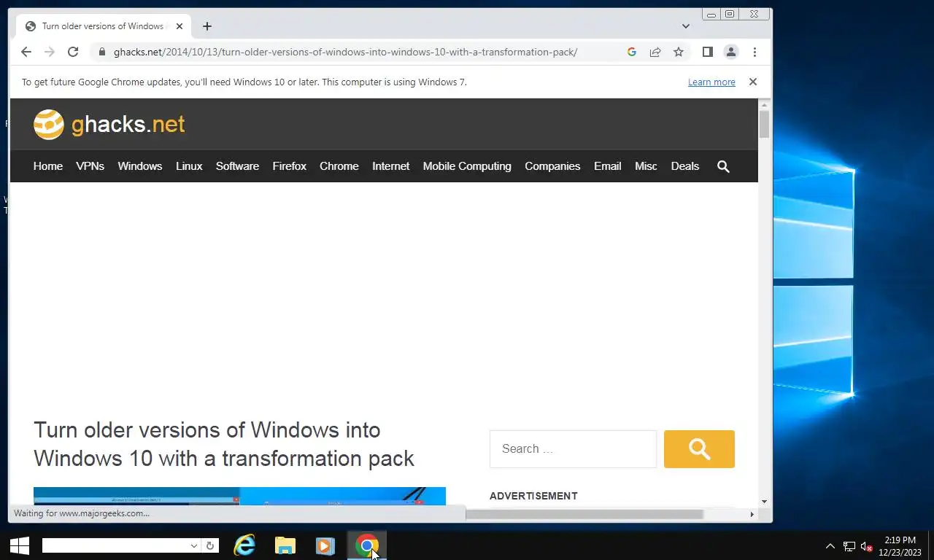Click the yellow search submit button
934x560 pixels.
(x=699, y=449)
